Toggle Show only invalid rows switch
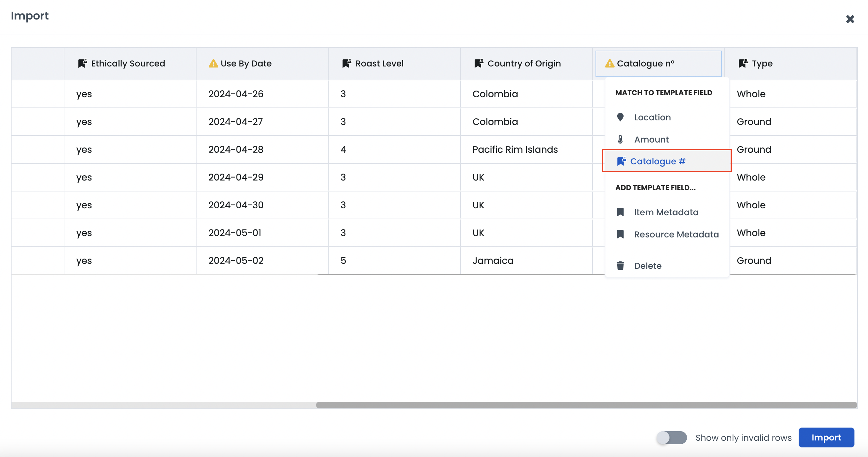Screen dimensions: 868x457 671,437
